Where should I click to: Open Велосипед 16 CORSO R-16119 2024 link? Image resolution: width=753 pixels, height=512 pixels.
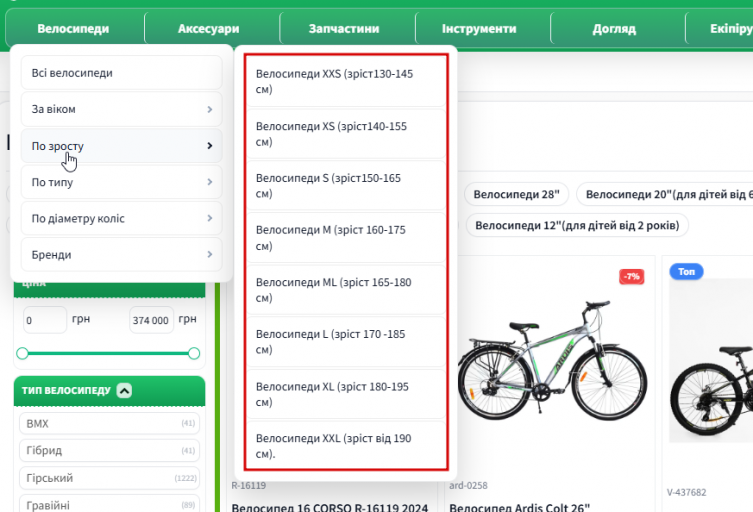click(x=329, y=507)
